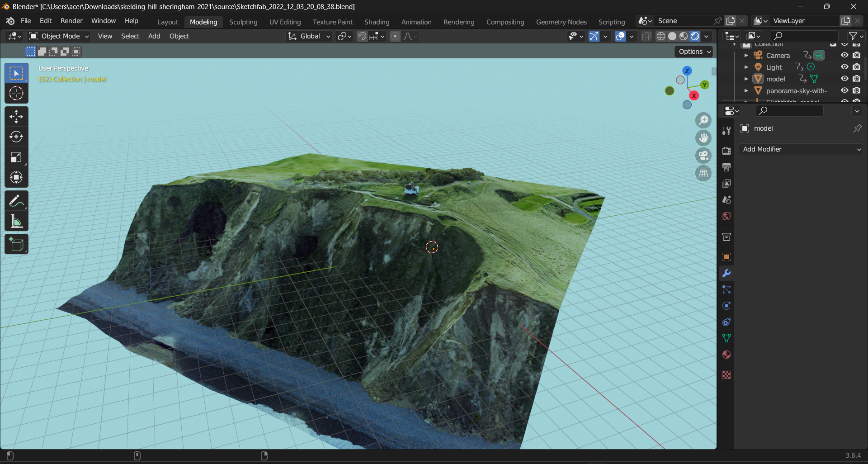
Task: Expand Camera item in outliner
Action: [746, 55]
